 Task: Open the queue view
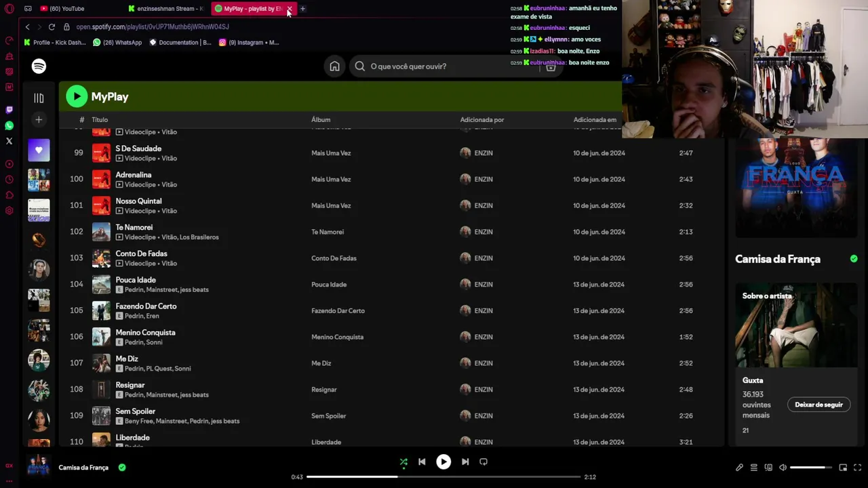pyautogui.click(x=753, y=468)
